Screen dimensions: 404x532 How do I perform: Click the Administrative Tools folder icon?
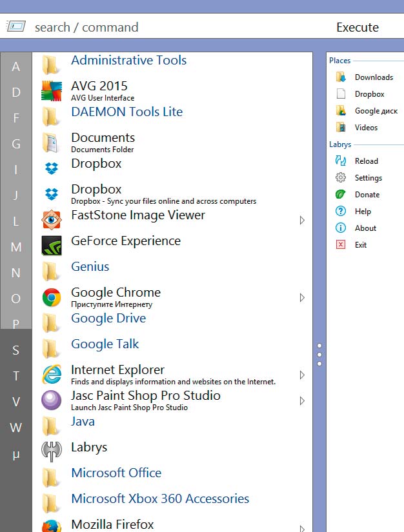pos(51,64)
